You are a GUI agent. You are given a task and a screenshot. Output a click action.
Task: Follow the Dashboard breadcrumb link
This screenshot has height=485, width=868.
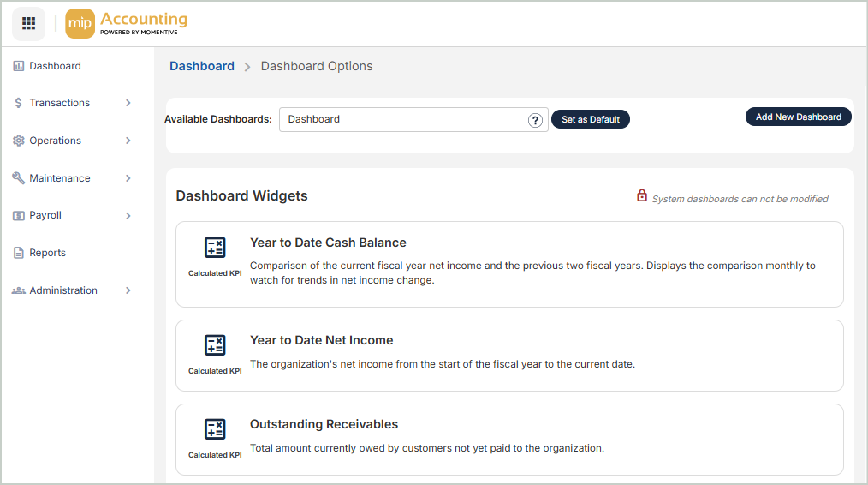tap(202, 66)
